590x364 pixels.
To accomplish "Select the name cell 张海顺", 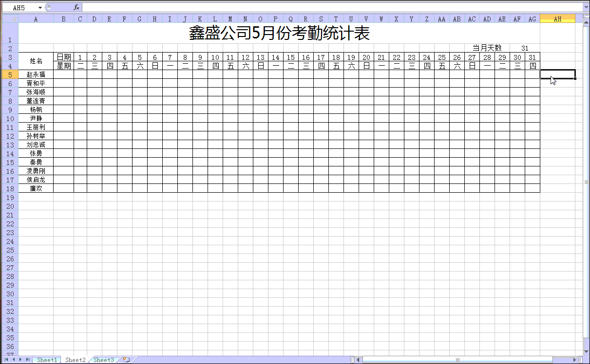I will pos(36,92).
